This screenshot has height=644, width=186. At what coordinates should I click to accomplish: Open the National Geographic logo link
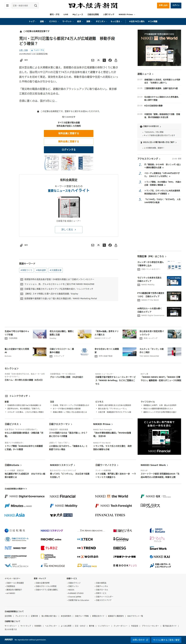click(x=48, y=557)
